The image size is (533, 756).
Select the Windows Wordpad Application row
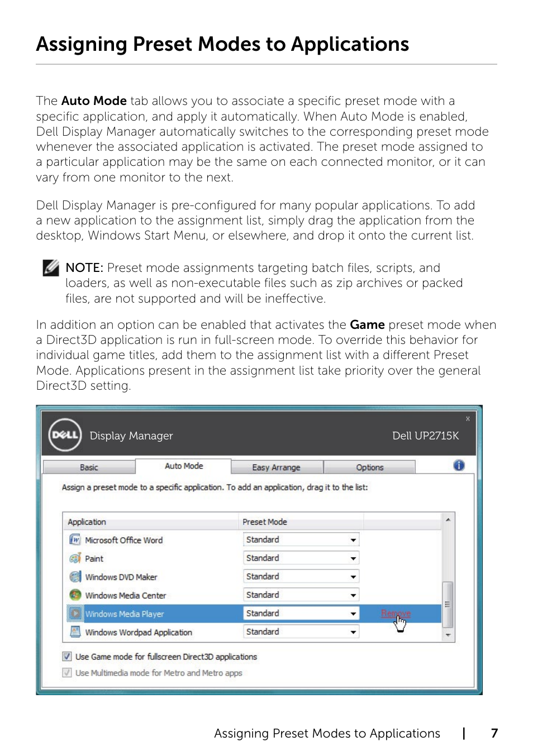click(253, 632)
